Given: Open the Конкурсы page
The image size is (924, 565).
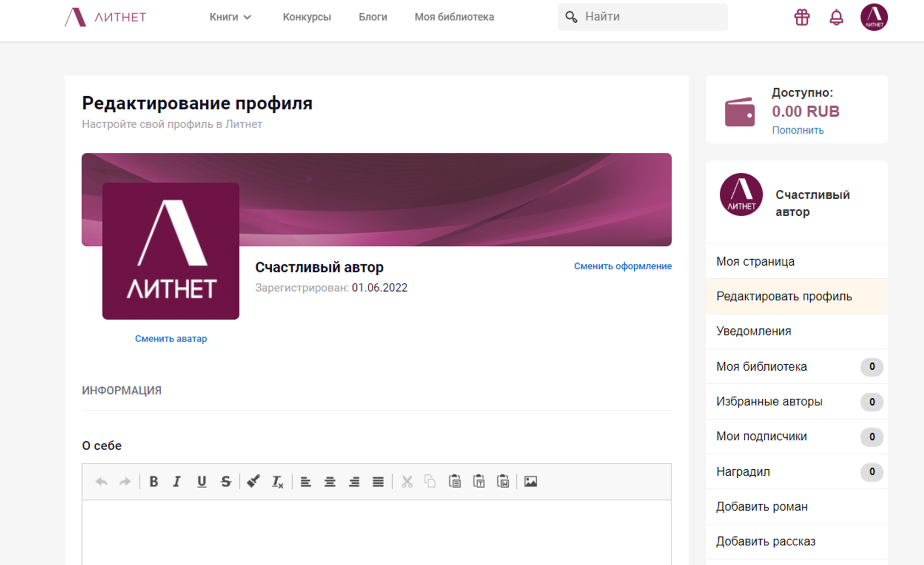Looking at the screenshot, I should tap(307, 17).
